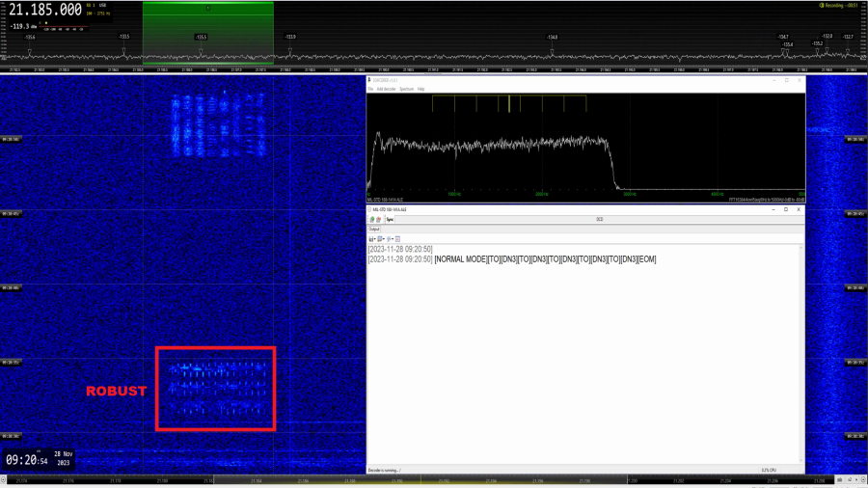Image resolution: width=868 pixels, height=488 pixels.
Task: Open the Help menu in Sorcerer
Action: 420,89
